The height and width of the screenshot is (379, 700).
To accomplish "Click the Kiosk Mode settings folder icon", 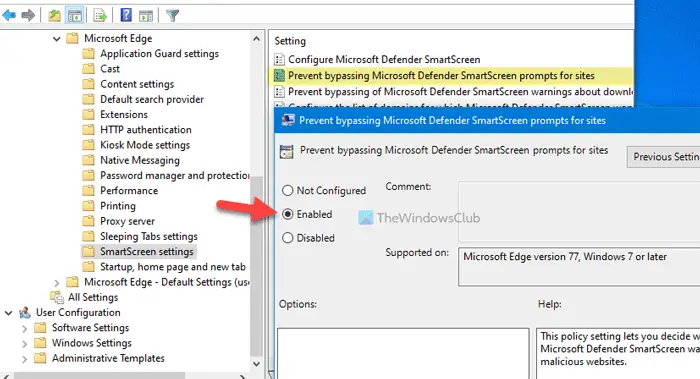I will pyautogui.click(x=88, y=145).
